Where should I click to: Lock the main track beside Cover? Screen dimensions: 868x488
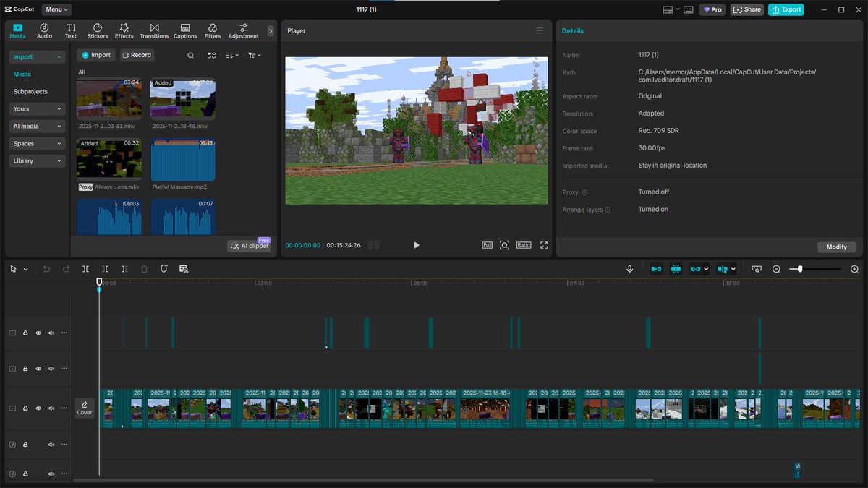click(x=25, y=408)
